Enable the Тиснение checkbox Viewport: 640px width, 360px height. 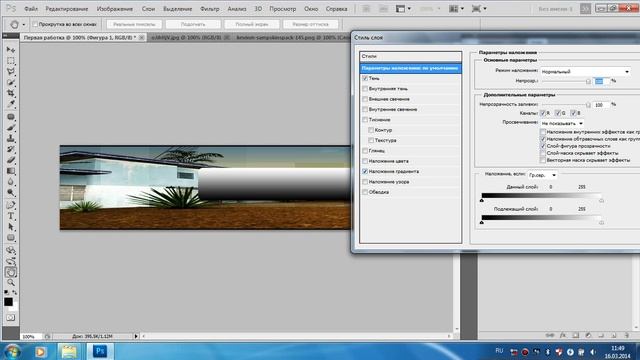point(365,120)
